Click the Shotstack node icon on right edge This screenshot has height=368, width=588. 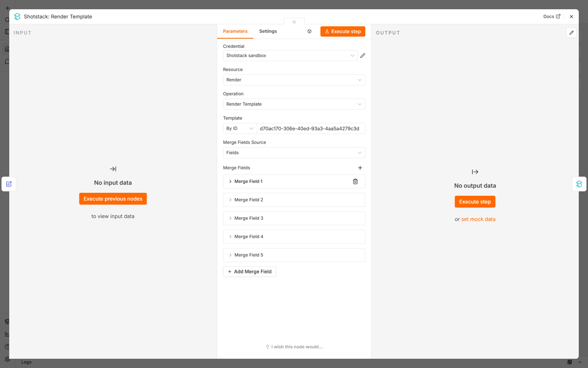coord(579,184)
